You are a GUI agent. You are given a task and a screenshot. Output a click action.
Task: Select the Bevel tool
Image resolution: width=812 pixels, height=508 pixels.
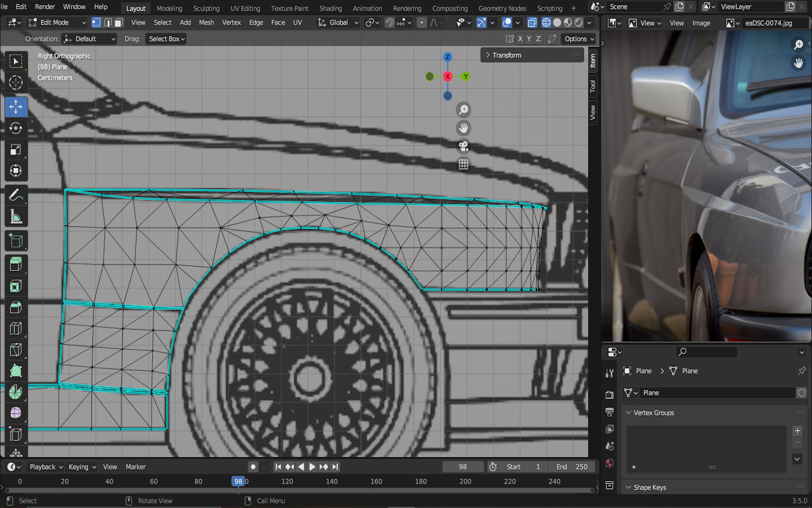click(x=16, y=307)
